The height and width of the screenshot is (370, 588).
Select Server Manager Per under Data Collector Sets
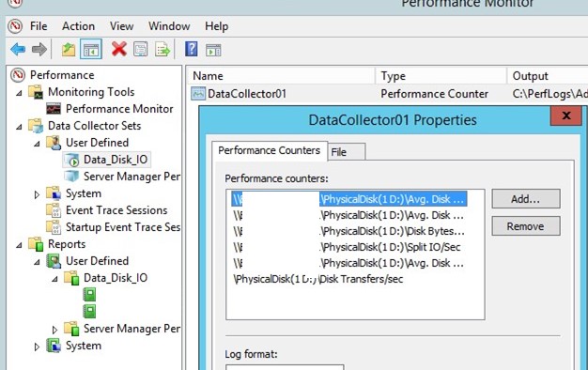click(132, 177)
